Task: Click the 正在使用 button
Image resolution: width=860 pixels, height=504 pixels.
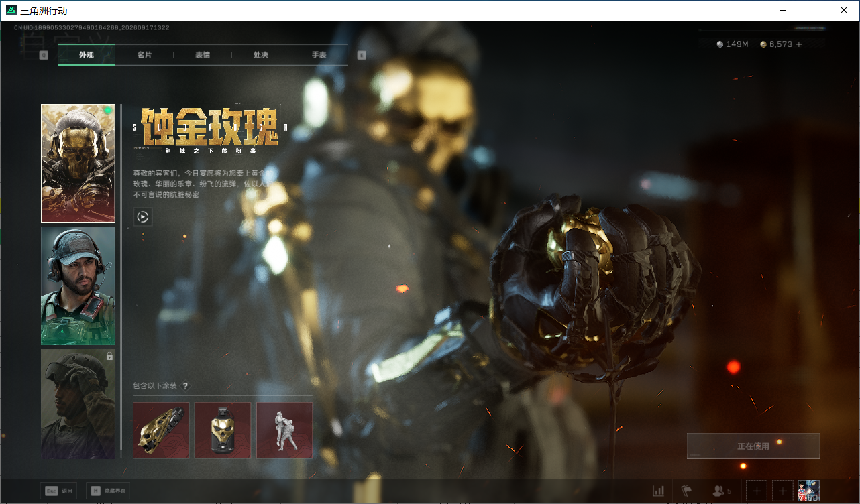Action: click(x=753, y=446)
